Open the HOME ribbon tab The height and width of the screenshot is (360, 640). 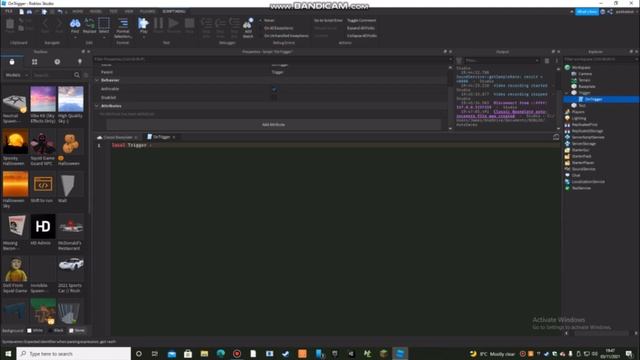(77, 11)
